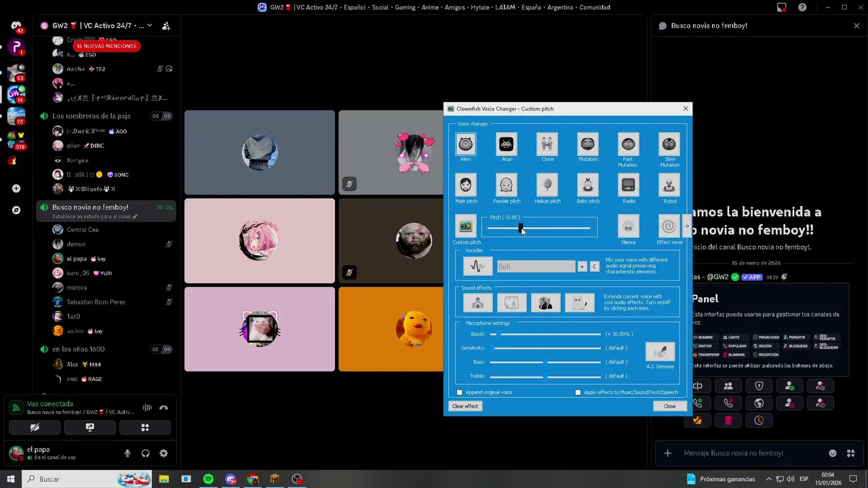
Task: Mute microphone in user panel
Action: [127, 453]
